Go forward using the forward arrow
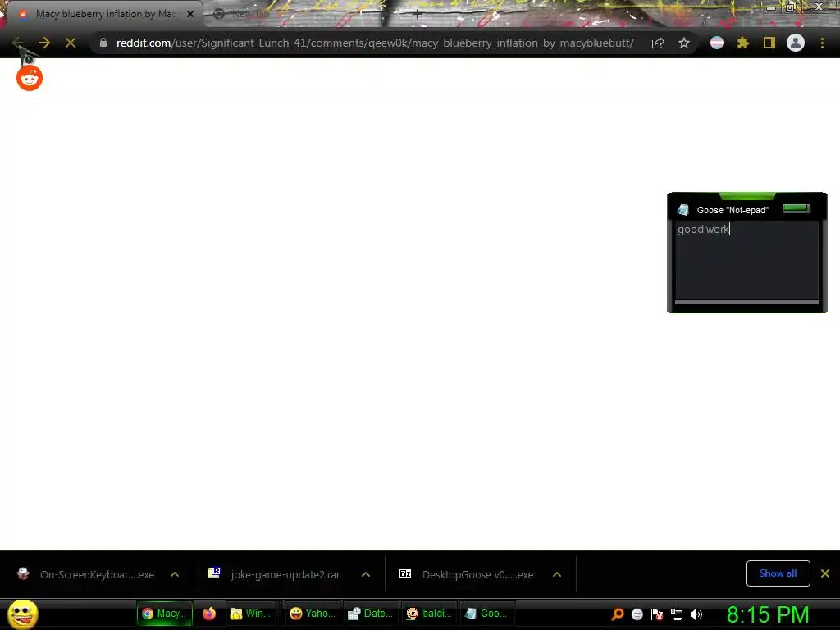840x630 pixels. pyautogui.click(x=44, y=43)
